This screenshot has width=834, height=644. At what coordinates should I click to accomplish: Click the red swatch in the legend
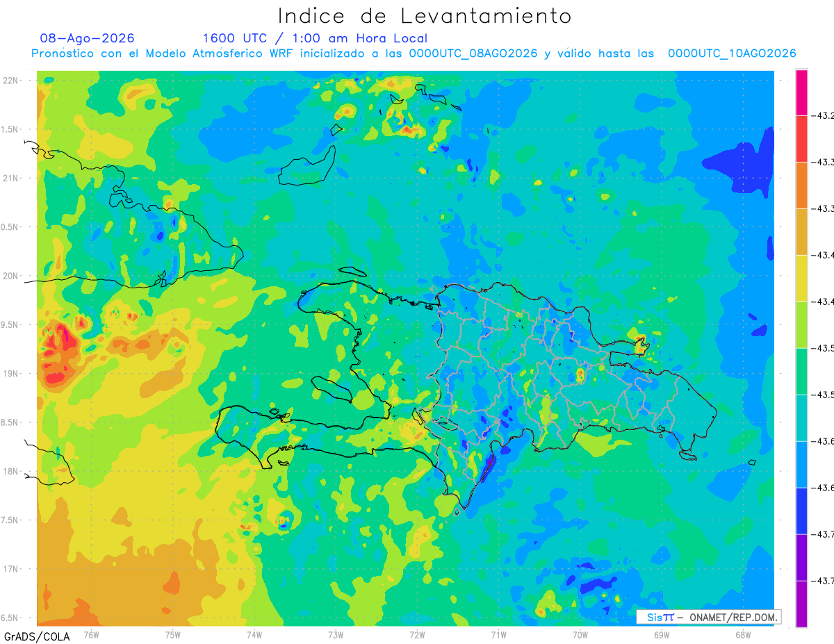[x=801, y=138]
